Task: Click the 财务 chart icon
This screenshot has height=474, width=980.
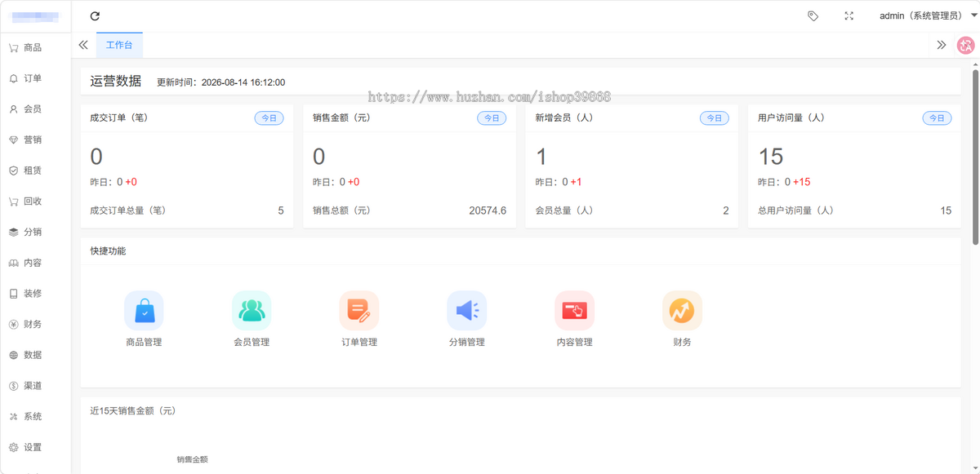Action: click(682, 310)
